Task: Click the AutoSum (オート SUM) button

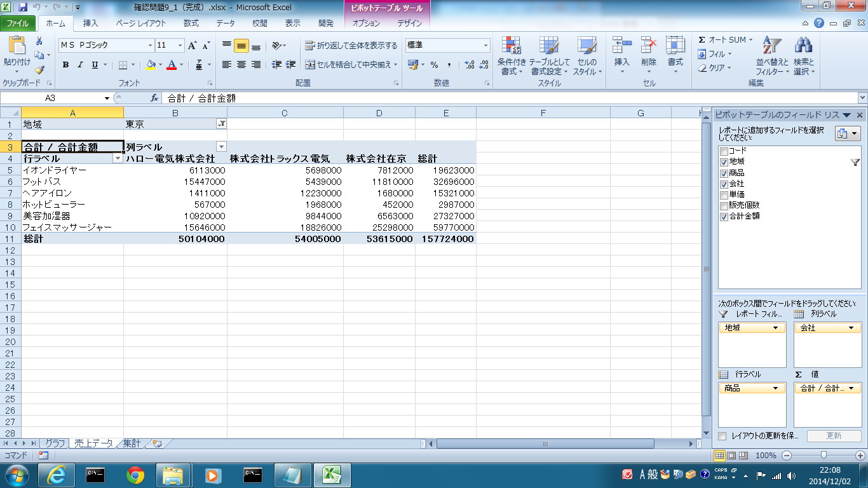Action: (x=725, y=40)
